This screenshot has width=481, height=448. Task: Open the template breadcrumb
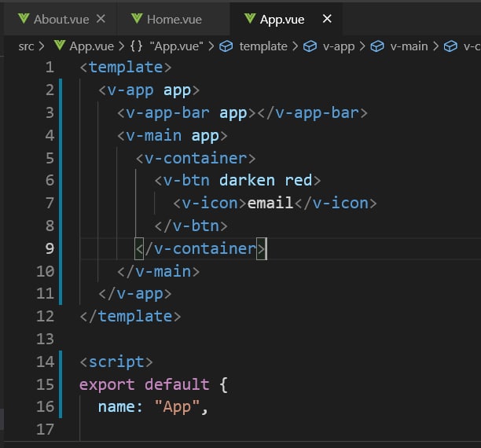263,46
